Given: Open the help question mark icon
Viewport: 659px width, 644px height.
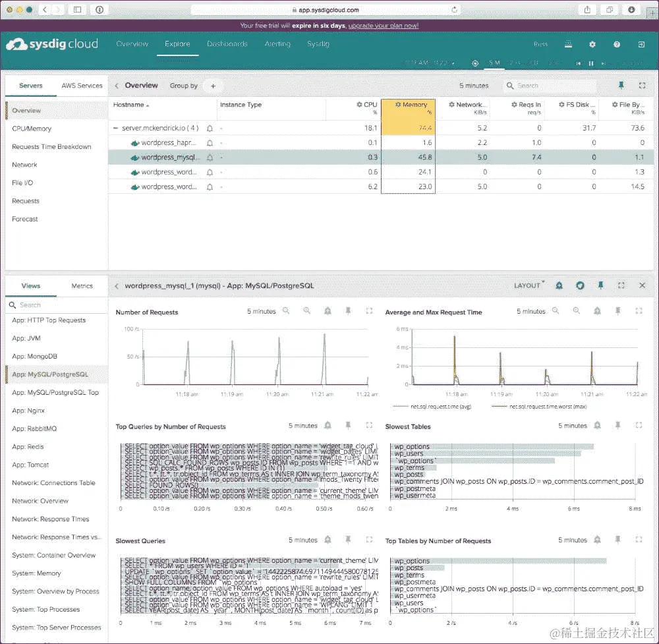Looking at the screenshot, I should [x=617, y=44].
